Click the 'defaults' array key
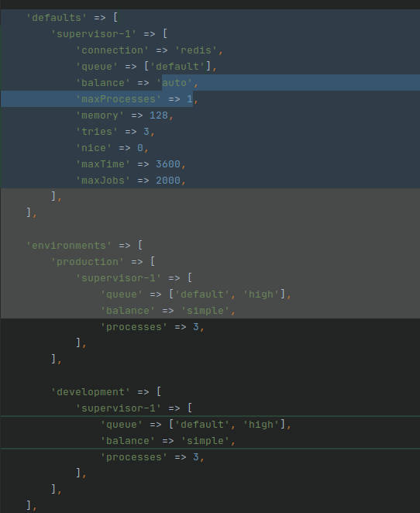Image resolution: width=420 pixels, height=513 pixels. point(57,18)
